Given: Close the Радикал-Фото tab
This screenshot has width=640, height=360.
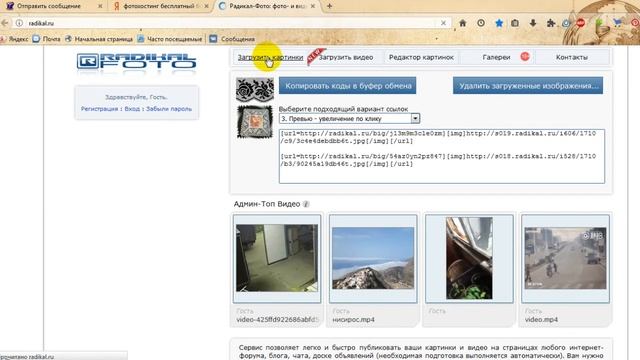Looking at the screenshot, I should coord(313,6).
